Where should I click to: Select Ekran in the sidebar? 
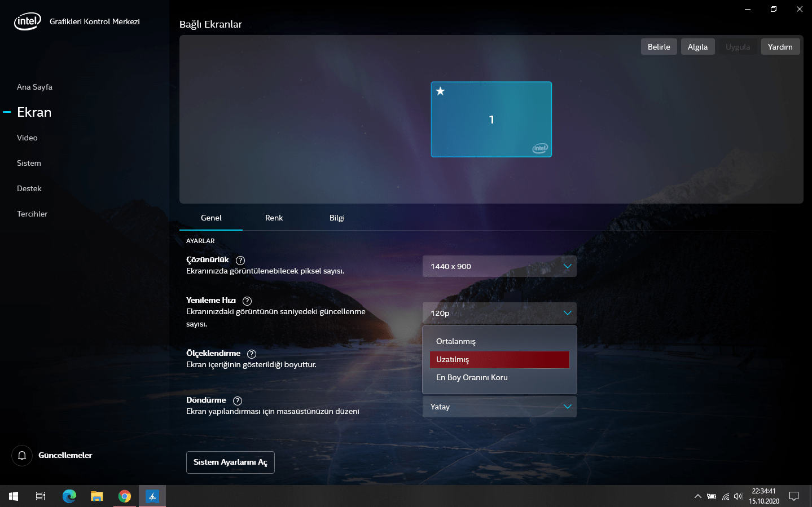coord(34,112)
